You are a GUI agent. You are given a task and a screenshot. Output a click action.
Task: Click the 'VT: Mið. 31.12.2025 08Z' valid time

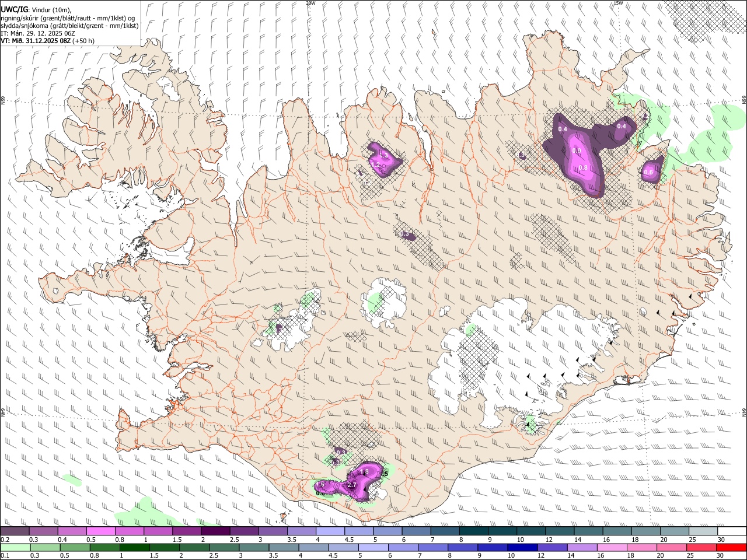coord(36,41)
